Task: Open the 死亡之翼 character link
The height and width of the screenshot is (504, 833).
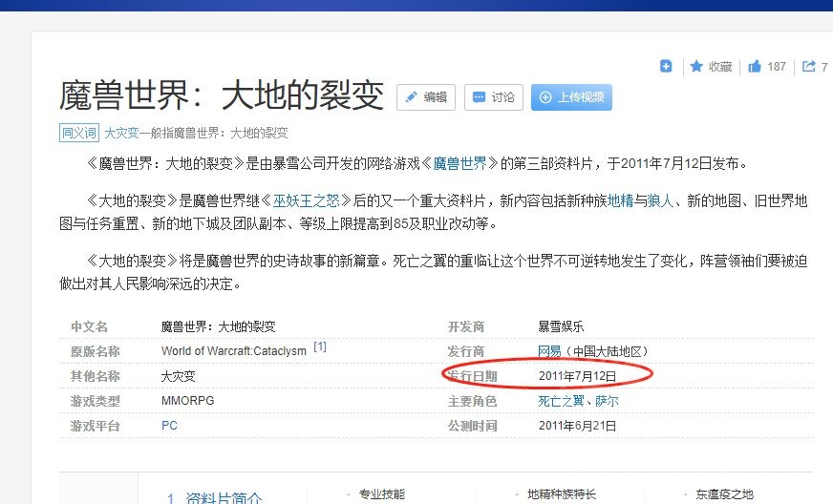Action: tap(561, 401)
